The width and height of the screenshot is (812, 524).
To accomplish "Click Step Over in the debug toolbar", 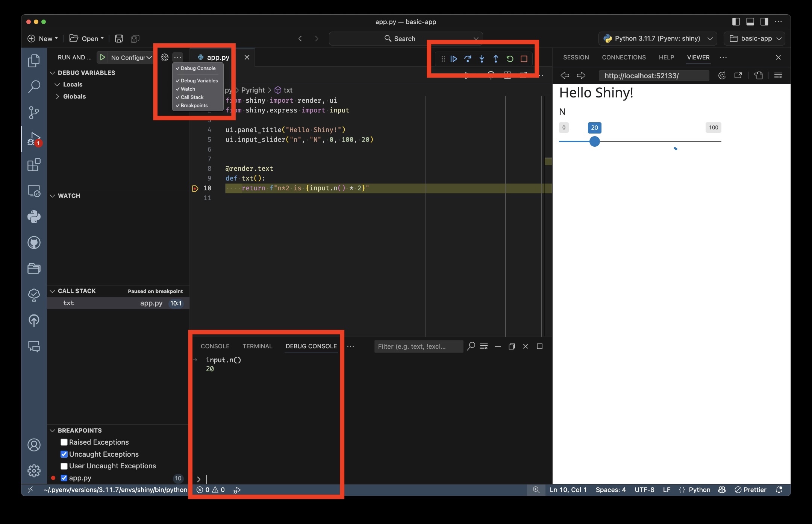I will click(x=468, y=59).
